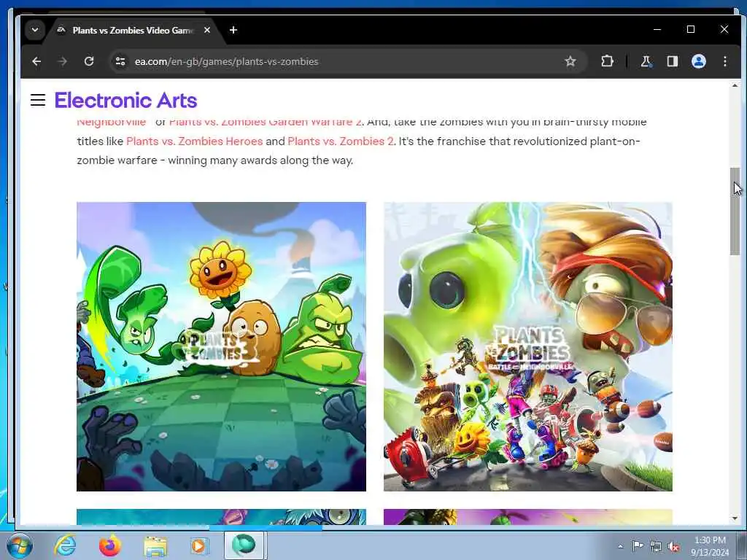Close the Plants vs Zombies tab
Image resolution: width=747 pixels, height=560 pixels.
click(206, 30)
